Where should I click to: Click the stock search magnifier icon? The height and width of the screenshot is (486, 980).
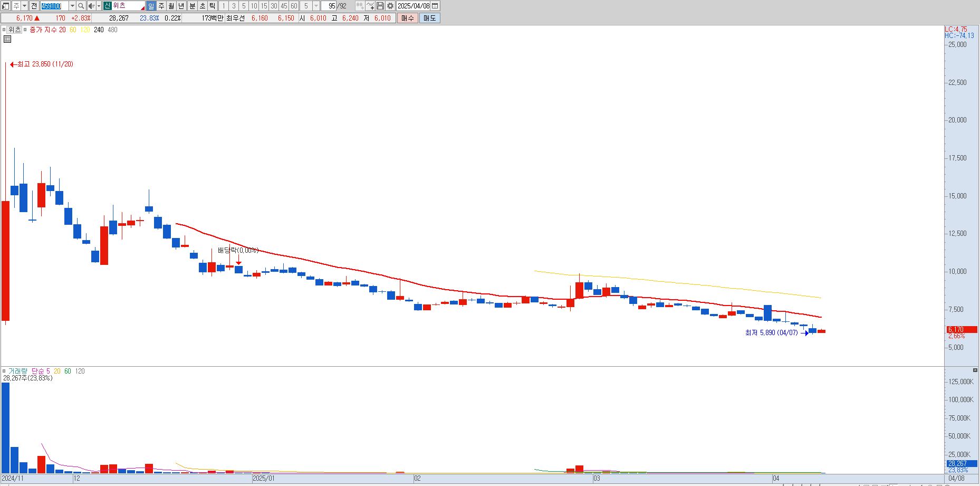[x=81, y=6]
